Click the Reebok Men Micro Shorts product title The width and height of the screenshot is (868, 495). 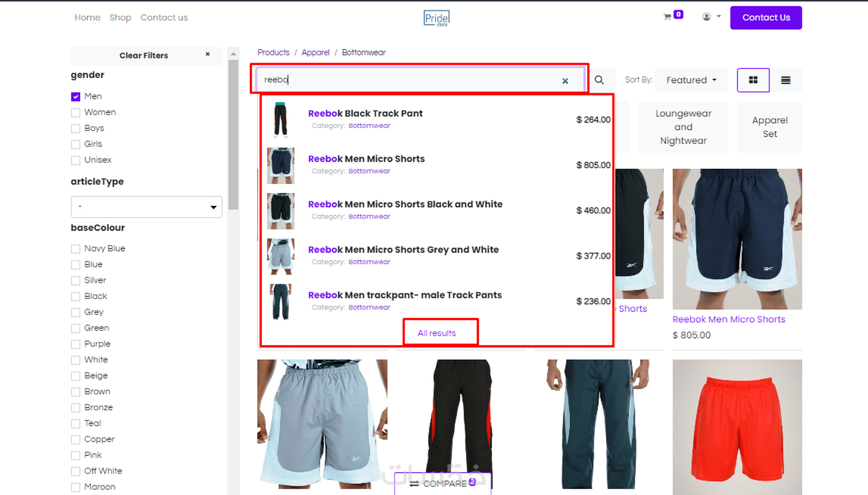tap(729, 319)
